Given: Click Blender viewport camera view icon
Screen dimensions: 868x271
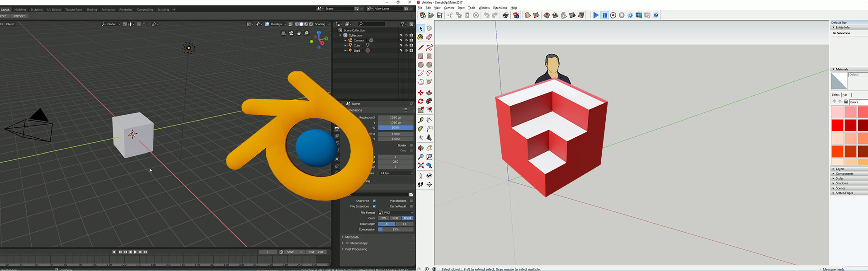Looking at the screenshot, I should point(291,33).
